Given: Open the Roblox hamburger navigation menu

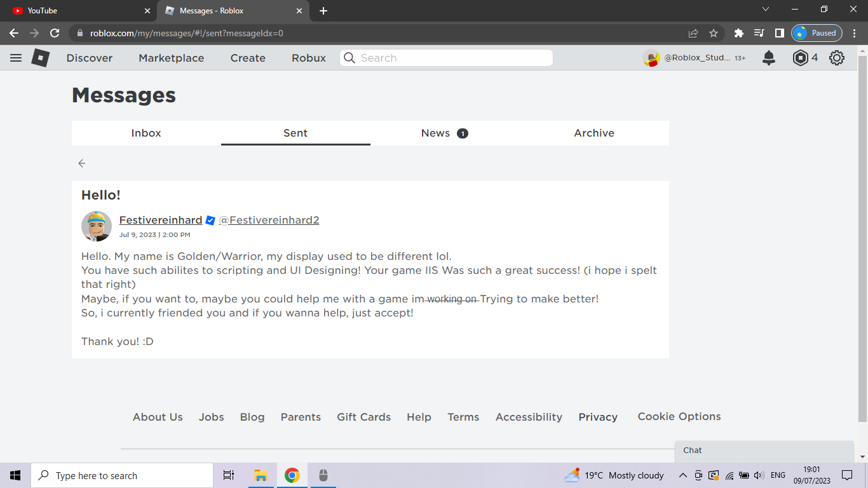Looking at the screenshot, I should (16, 58).
